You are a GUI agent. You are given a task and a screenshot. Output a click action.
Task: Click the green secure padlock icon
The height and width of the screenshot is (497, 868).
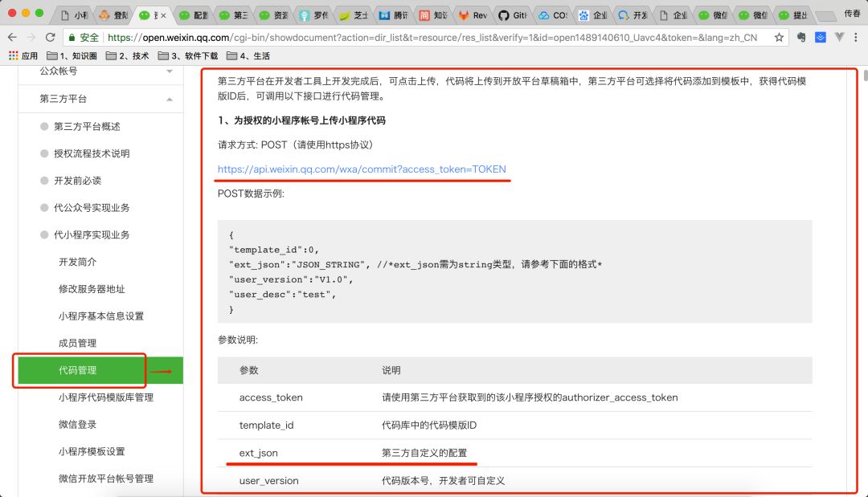tap(72, 37)
